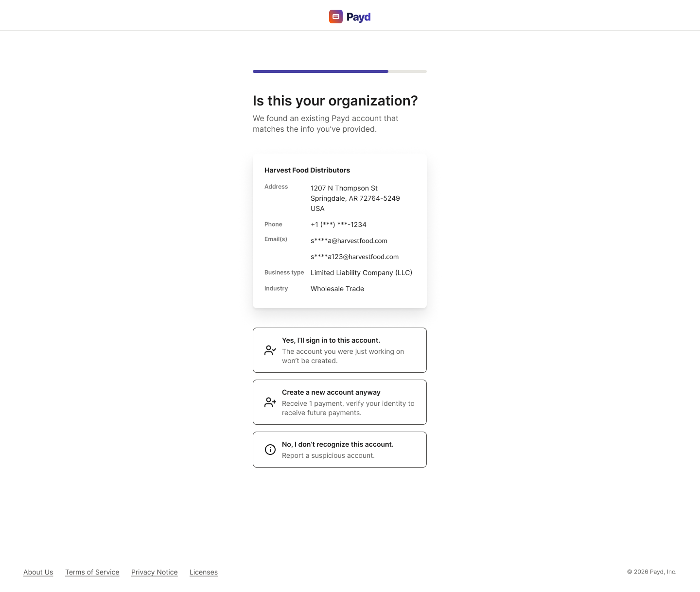The height and width of the screenshot is (592, 700).
Task: Click the masked phone number '+1 (***) ***-1234'
Action: coord(338,225)
